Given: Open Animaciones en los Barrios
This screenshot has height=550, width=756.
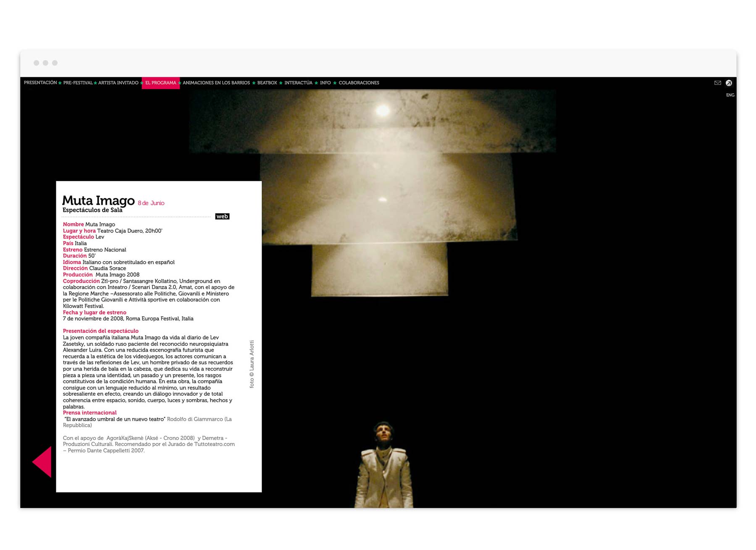Looking at the screenshot, I should click(x=216, y=83).
